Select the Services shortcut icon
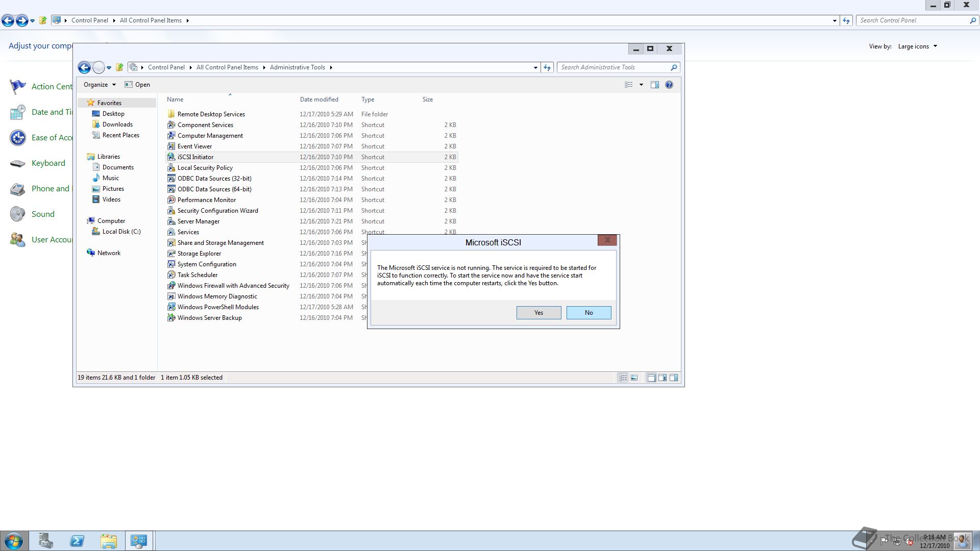Screen dimensions: 980x551 tap(171, 232)
